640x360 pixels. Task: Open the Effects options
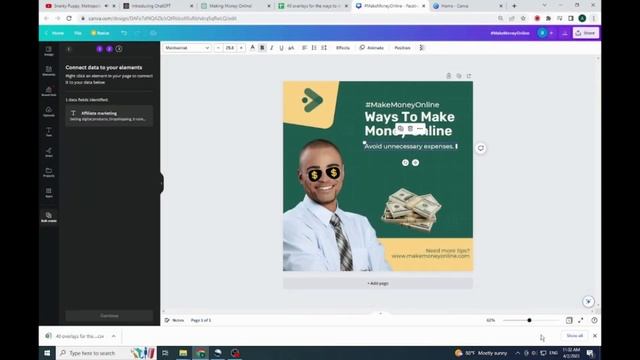click(343, 48)
